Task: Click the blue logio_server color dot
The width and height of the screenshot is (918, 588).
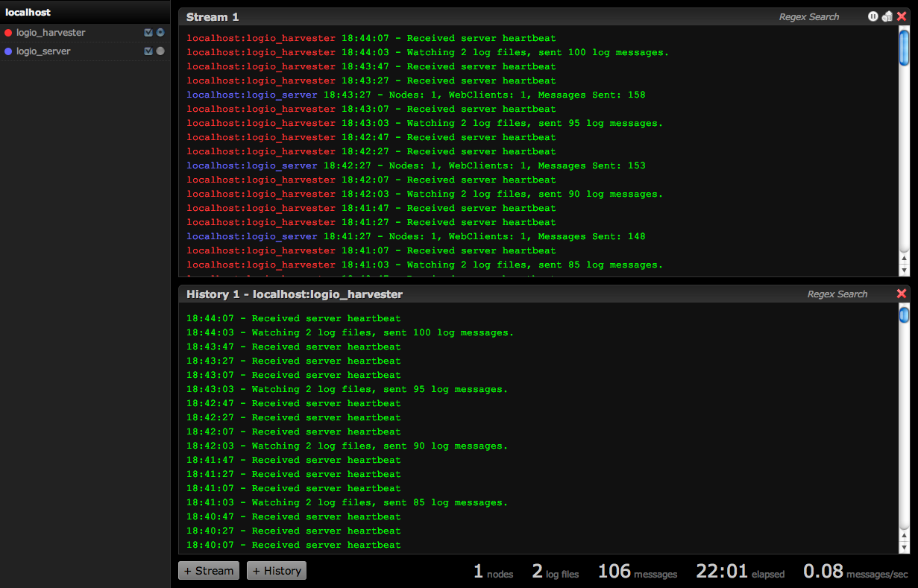Action: [x=8, y=51]
